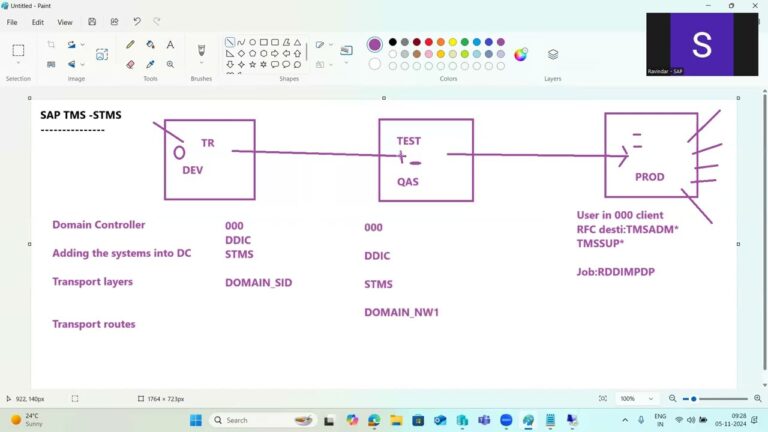Select the Color picker eyedropper tool
The height and width of the screenshot is (432, 768).
click(x=150, y=64)
